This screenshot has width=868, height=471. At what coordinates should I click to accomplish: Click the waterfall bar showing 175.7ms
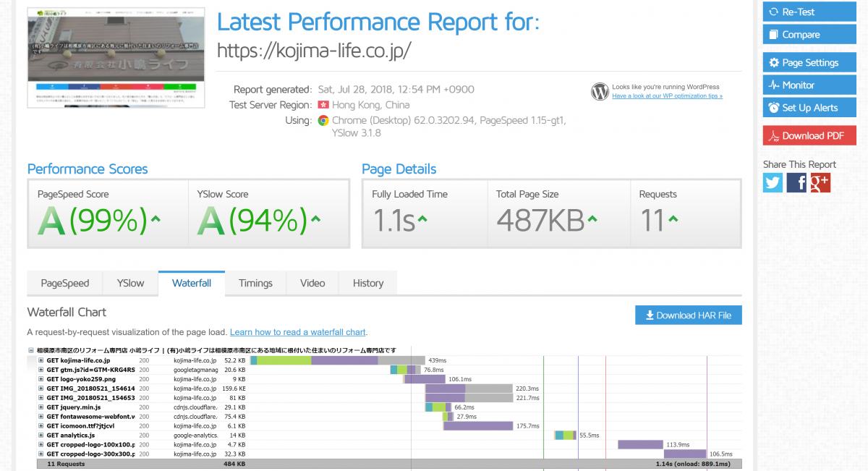(x=478, y=425)
